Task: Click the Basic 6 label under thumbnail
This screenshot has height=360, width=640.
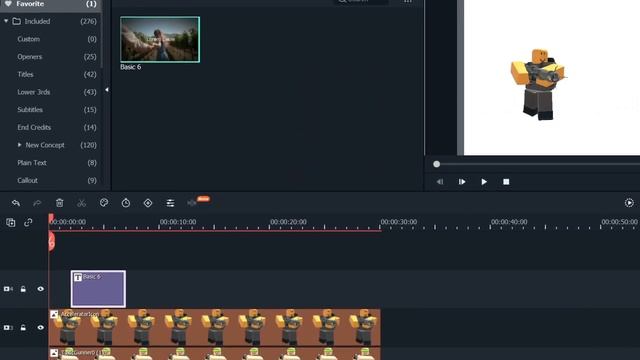Action: tap(131, 67)
